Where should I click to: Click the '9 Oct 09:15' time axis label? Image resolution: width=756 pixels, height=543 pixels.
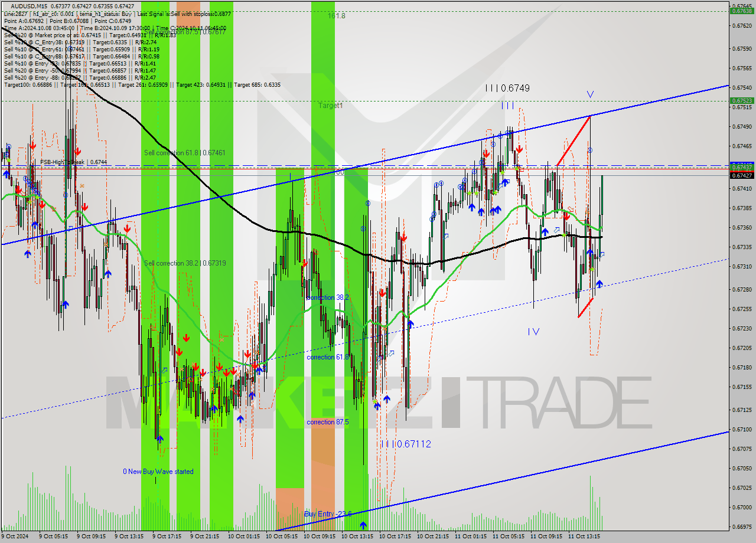click(x=92, y=537)
